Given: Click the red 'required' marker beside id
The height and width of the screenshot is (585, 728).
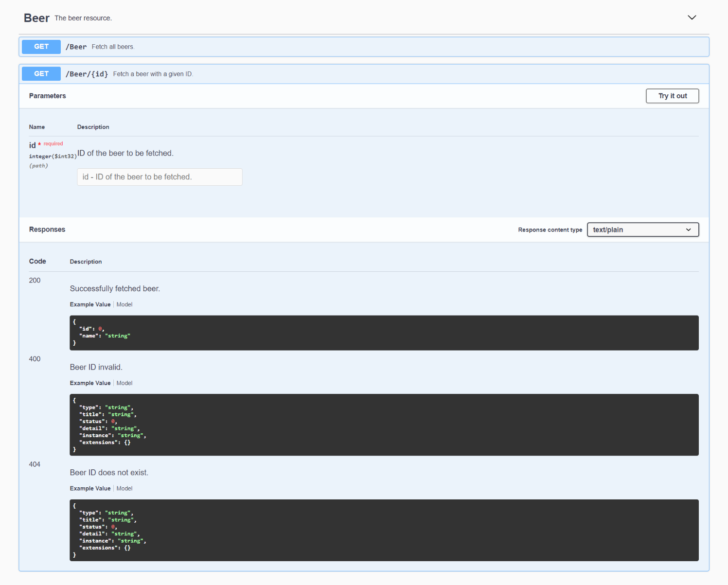Looking at the screenshot, I should [53, 143].
